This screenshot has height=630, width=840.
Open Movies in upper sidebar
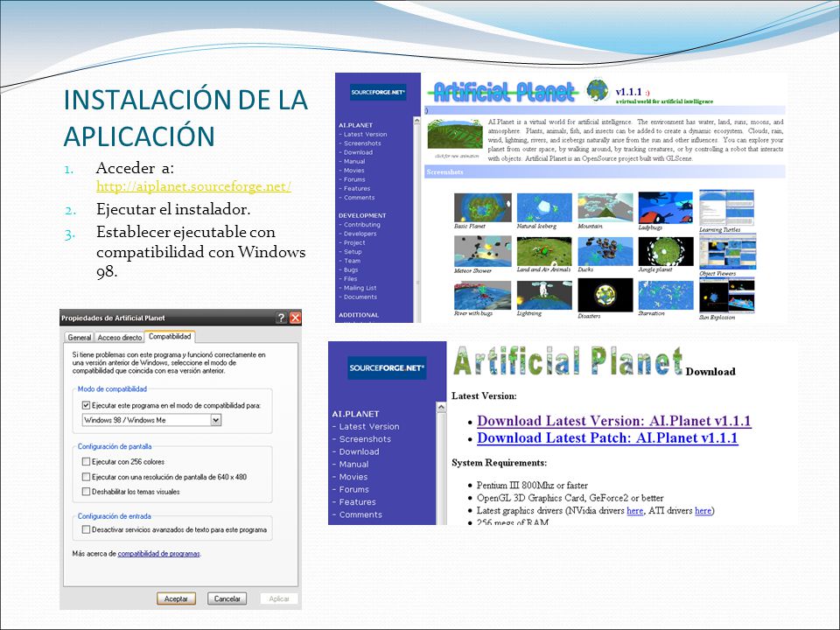(353, 171)
